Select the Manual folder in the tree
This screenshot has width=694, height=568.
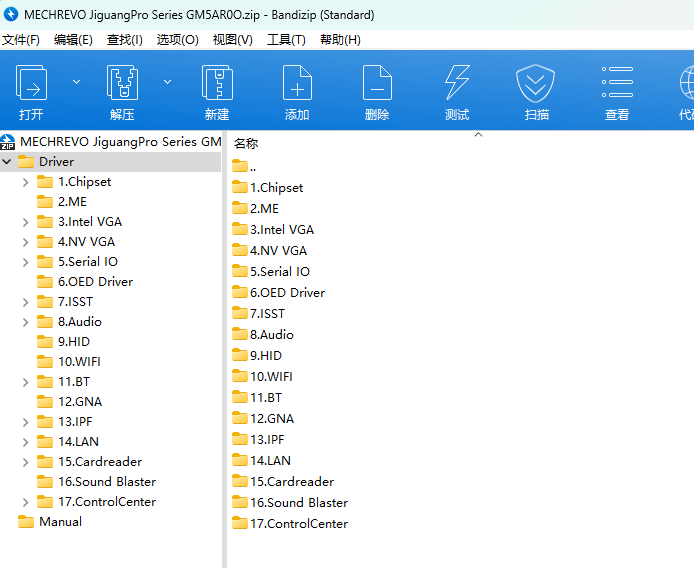(x=50, y=522)
